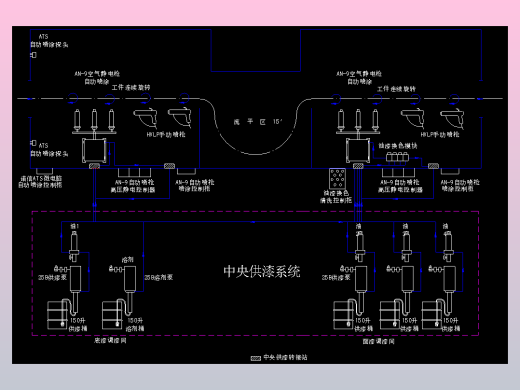
Task: Click the solvent pump cylinder symbol
Action: [x=130, y=279]
